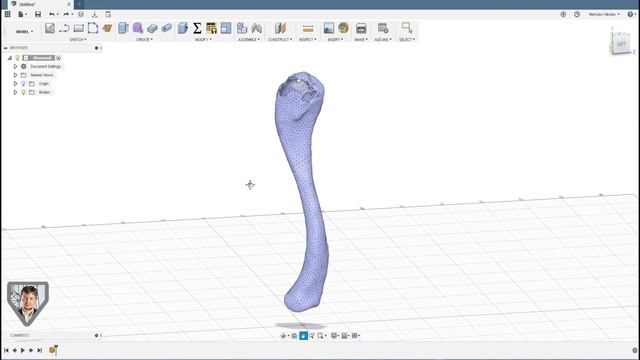
Task: Click the Construct plane icon
Action: click(280, 28)
